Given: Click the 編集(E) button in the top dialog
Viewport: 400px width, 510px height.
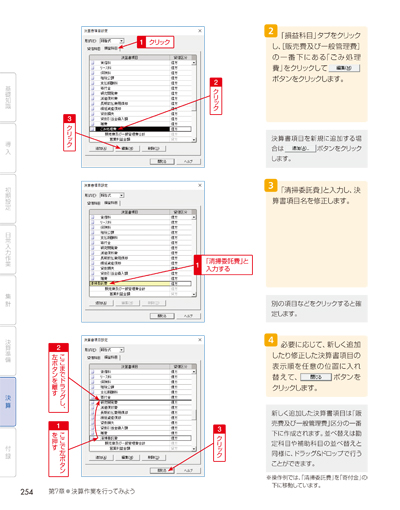Looking at the screenshot, I should click(127, 148).
